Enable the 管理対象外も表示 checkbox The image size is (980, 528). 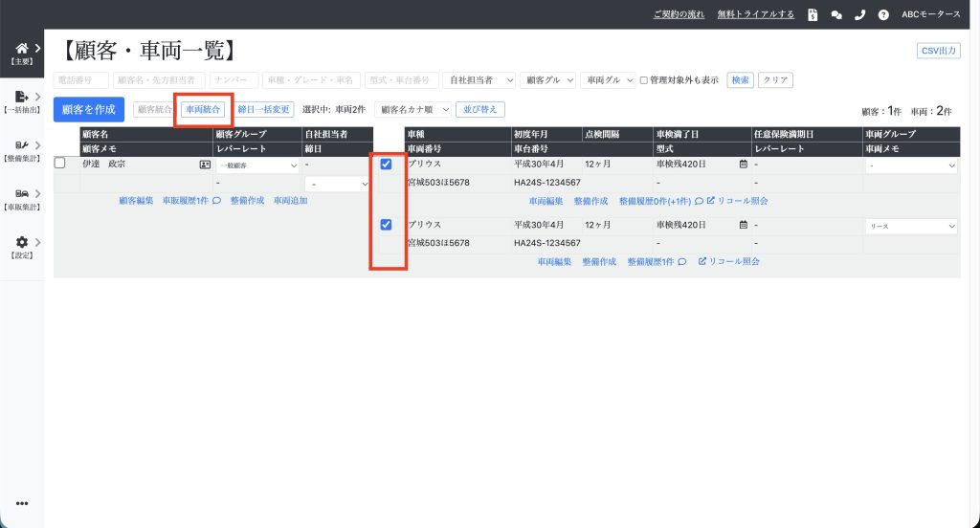point(644,80)
